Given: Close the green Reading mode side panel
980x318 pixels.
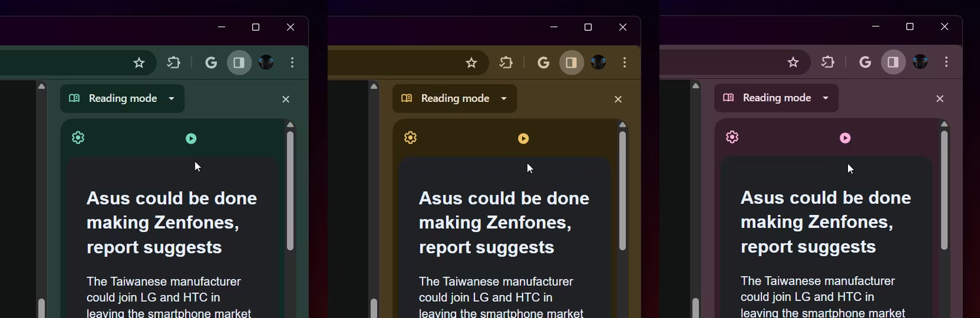Looking at the screenshot, I should coord(286,99).
